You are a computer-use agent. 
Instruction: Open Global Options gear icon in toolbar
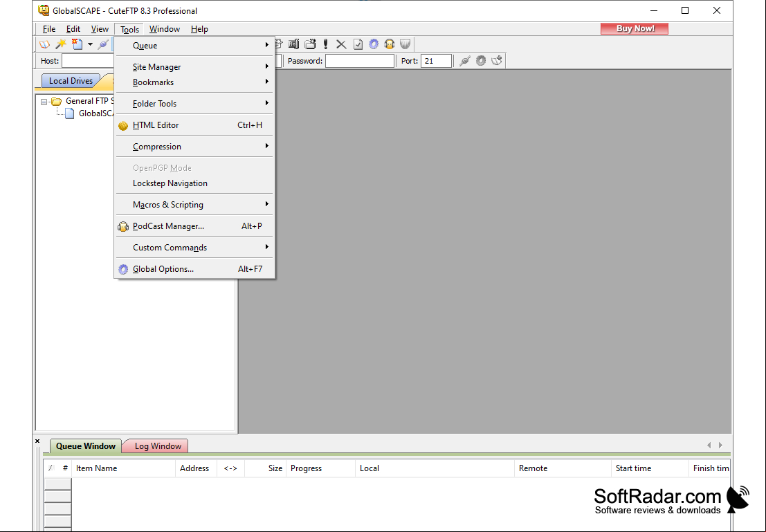[374, 44]
